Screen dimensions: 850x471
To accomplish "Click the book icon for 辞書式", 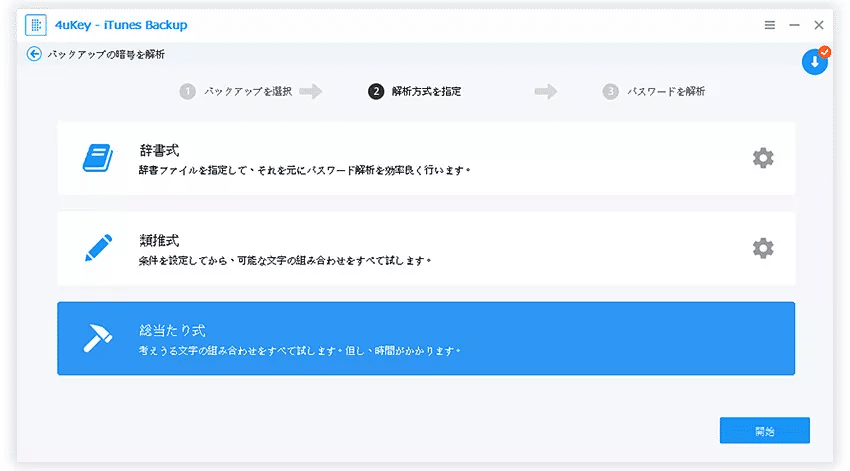I will (98, 158).
